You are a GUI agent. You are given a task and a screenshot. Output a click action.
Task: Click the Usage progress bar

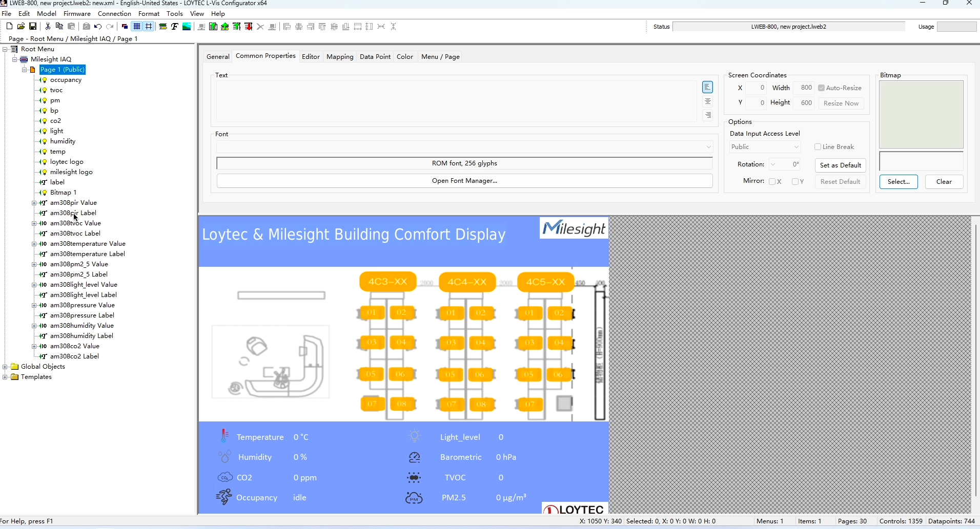(x=957, y=27)
